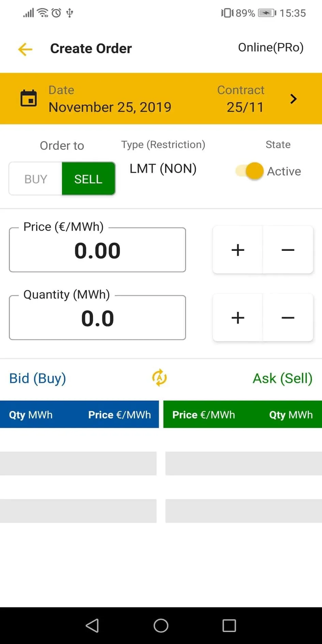322x644 pixels.
Task: Select SELL order direction
Action: (x=88, y=179)
